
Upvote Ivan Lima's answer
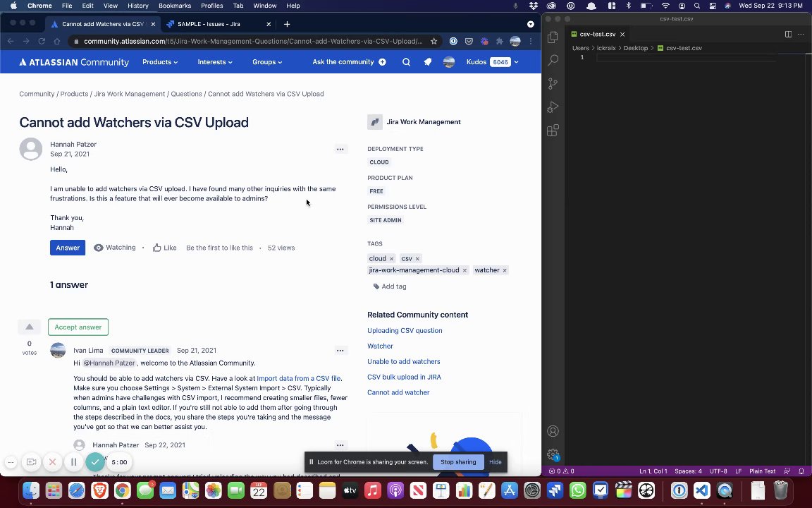tap(30, 327)
